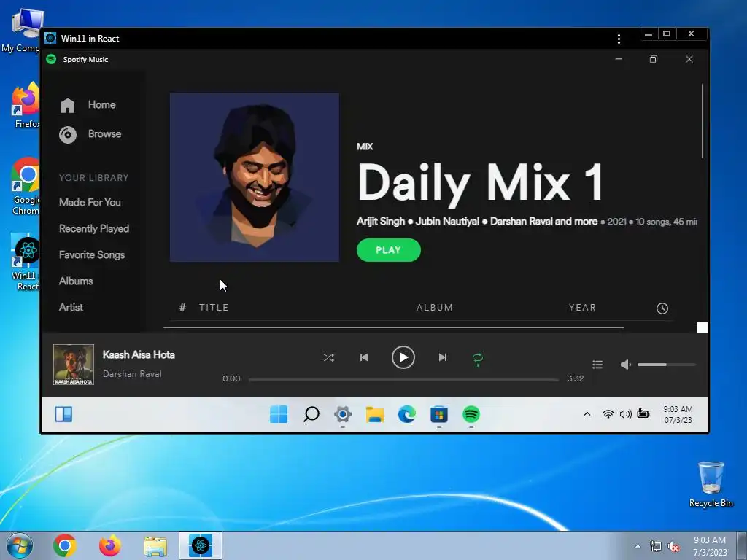Click the TITLE column header

214,308
